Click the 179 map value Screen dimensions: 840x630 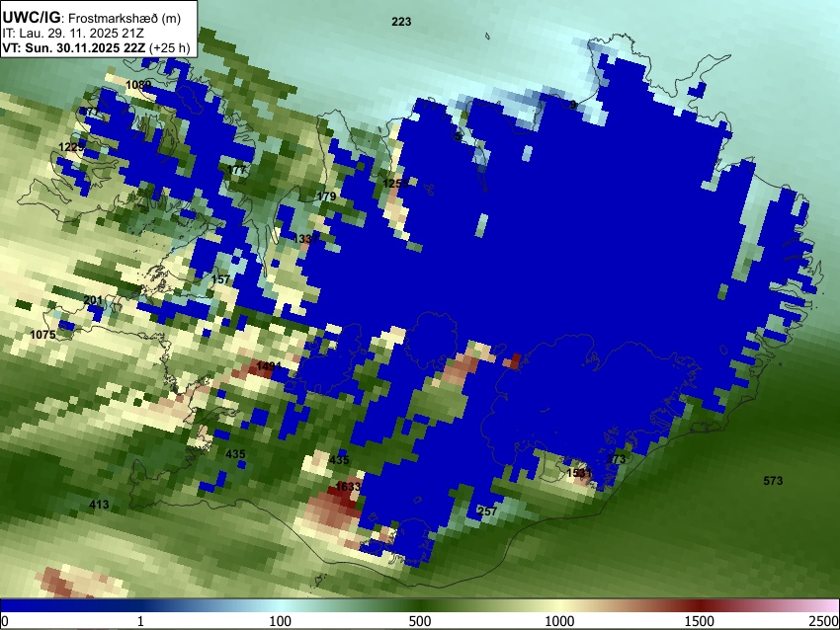[326, 197]
